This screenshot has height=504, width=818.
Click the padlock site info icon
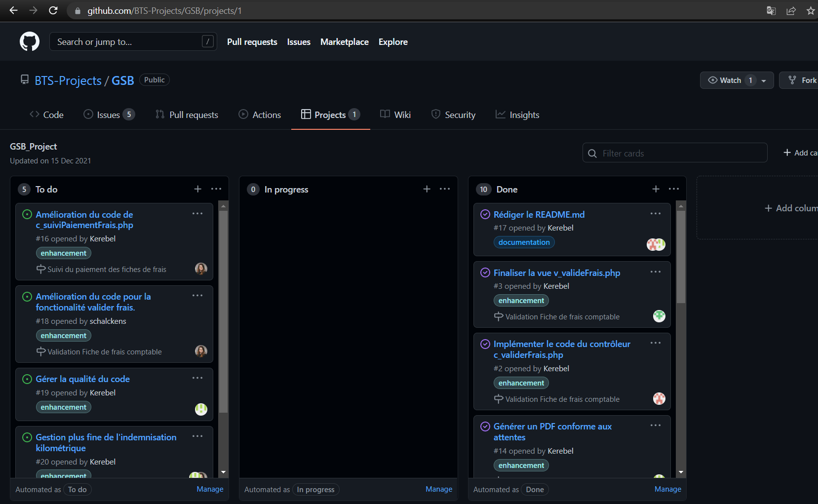click(78, 11)
